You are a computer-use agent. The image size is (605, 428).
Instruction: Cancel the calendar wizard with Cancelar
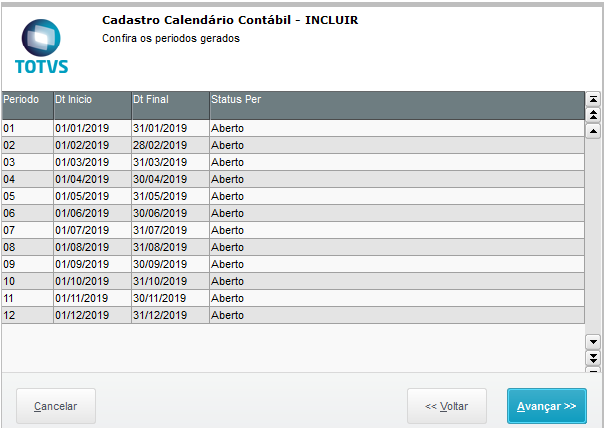[x=56, y=406]
